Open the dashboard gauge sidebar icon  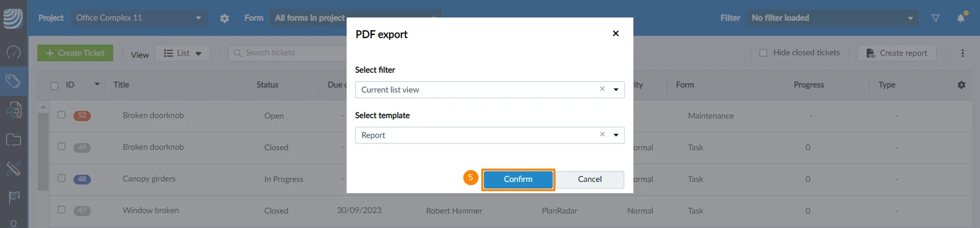(13, 53)
